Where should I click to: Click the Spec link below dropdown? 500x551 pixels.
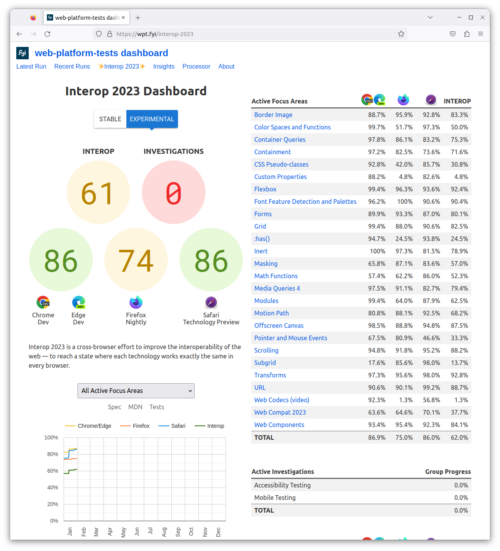tap(114, 407)
